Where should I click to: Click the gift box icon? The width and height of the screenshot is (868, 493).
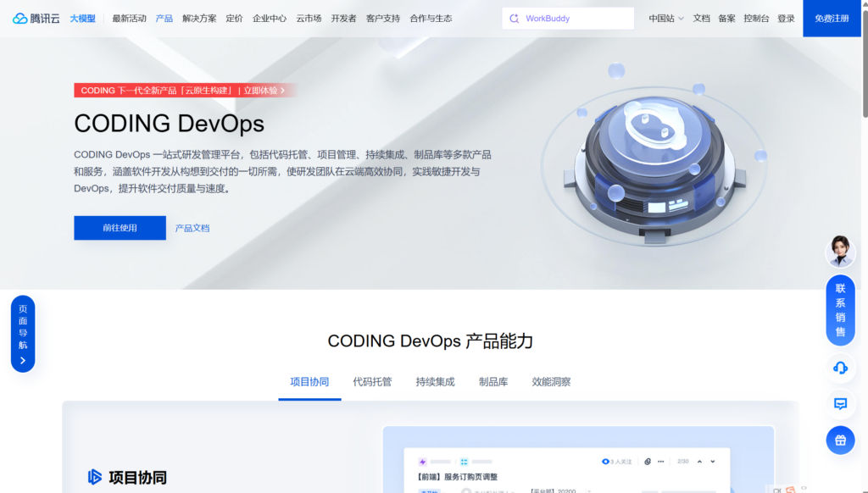pos(840,440)
